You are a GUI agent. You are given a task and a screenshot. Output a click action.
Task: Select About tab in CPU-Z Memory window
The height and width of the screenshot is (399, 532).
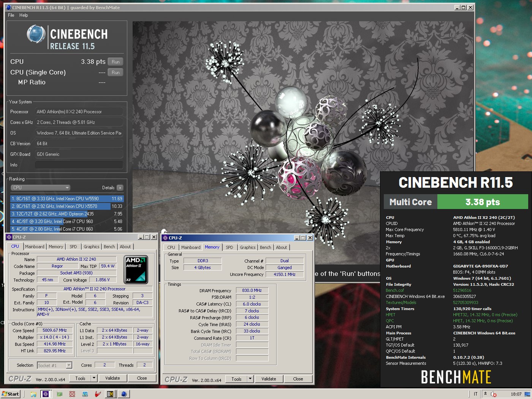282,247
